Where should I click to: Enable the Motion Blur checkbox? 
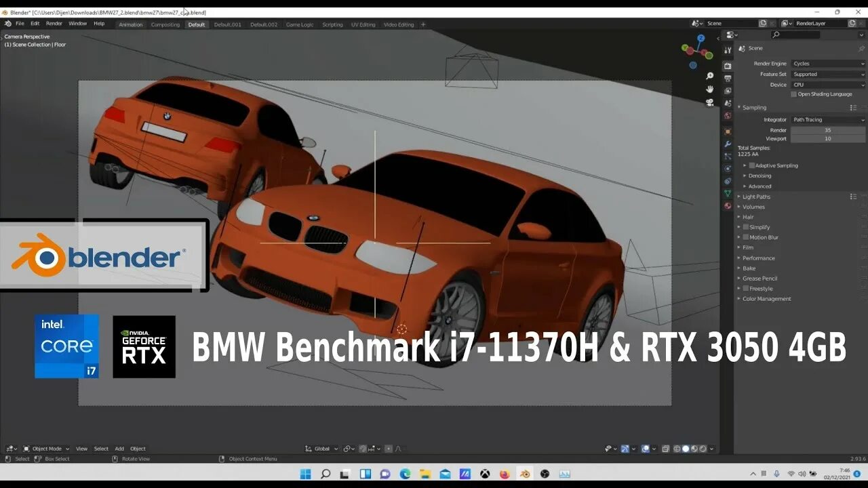746,237
